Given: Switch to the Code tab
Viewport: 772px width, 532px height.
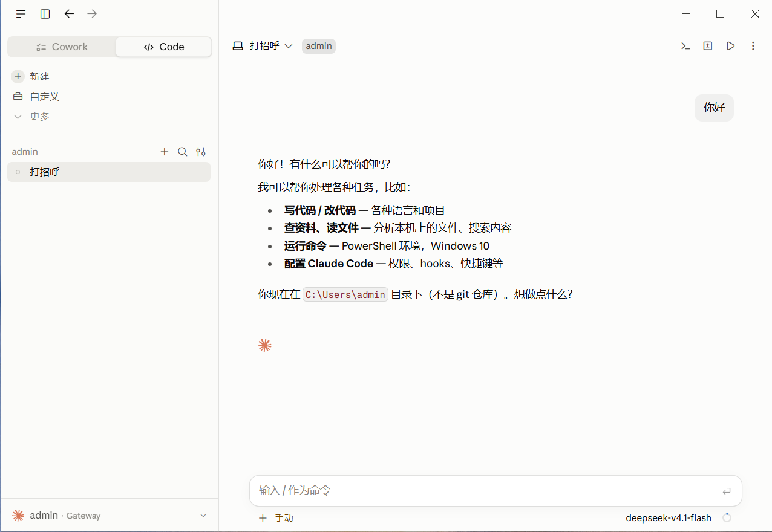Looking at the screenshot, I should pyautogui.click(x=164, y=47).
